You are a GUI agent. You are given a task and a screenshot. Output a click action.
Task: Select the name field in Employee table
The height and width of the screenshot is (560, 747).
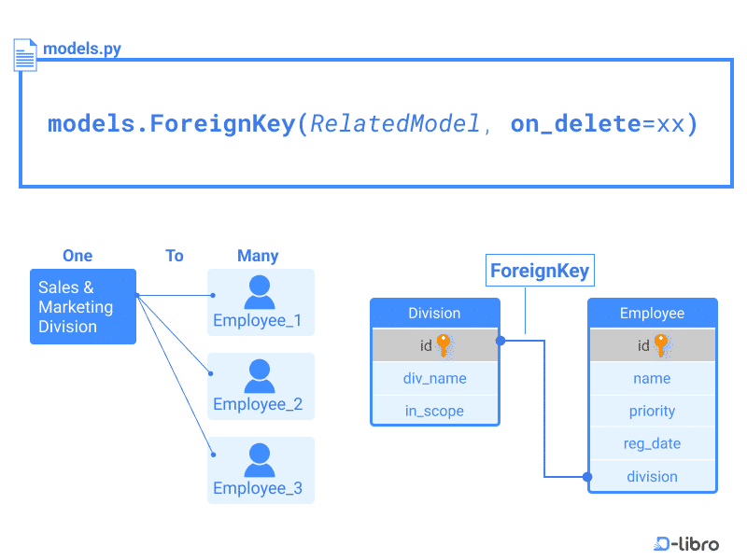point(652,378)
